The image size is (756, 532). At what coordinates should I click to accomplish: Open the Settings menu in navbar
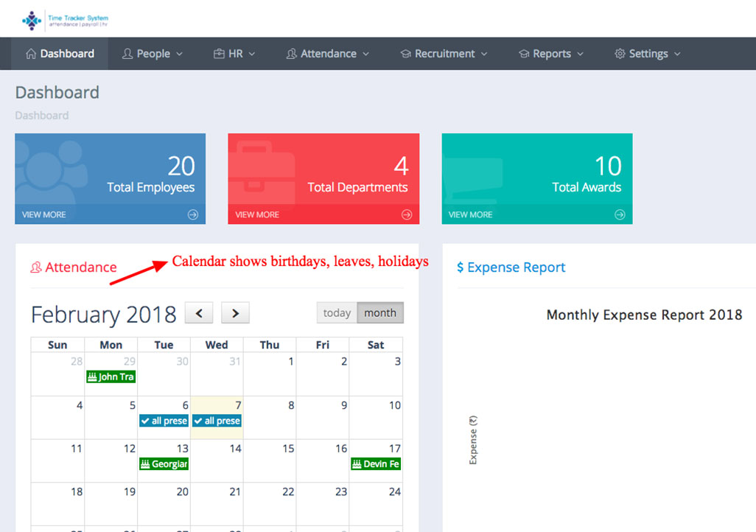pyautogui.click(x=648, y=54)
